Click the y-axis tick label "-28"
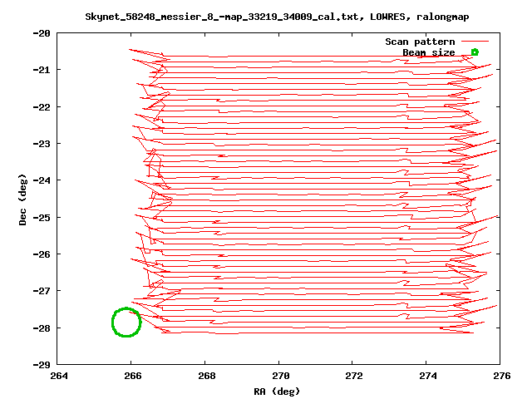 [42, 328]
